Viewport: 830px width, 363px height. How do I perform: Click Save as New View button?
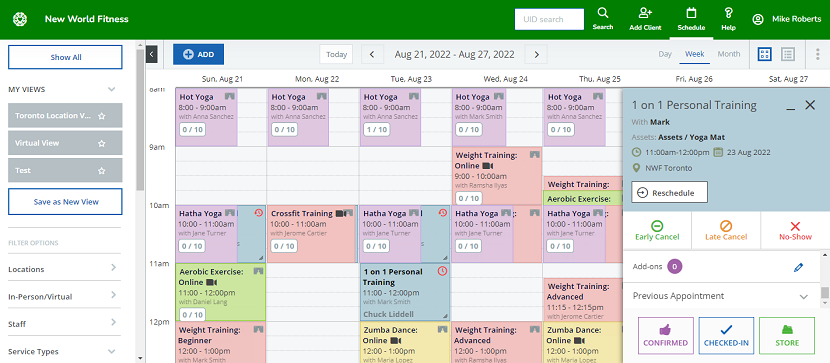click(x=65, y=202)
